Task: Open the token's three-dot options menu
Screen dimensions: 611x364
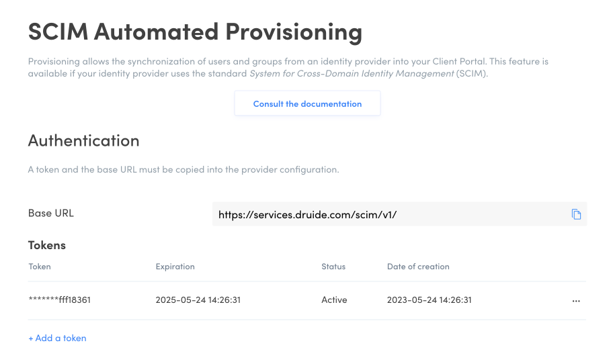Action: (576, 301)
